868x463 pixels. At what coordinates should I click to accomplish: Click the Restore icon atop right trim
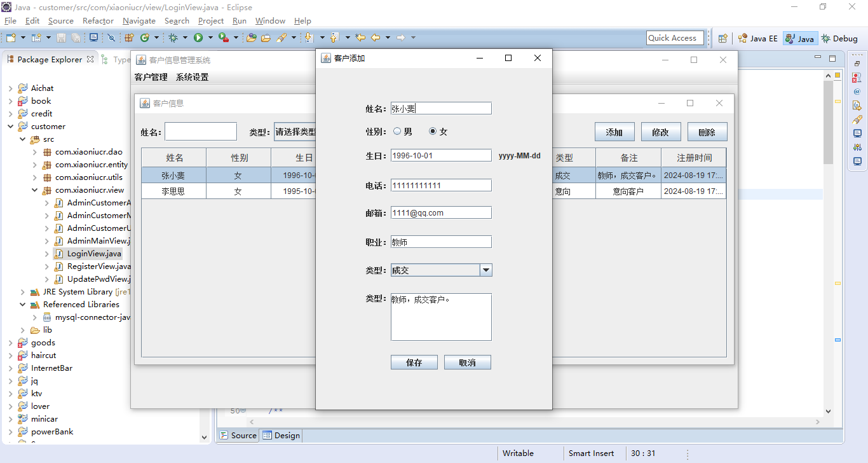click(x=857, y=64)
